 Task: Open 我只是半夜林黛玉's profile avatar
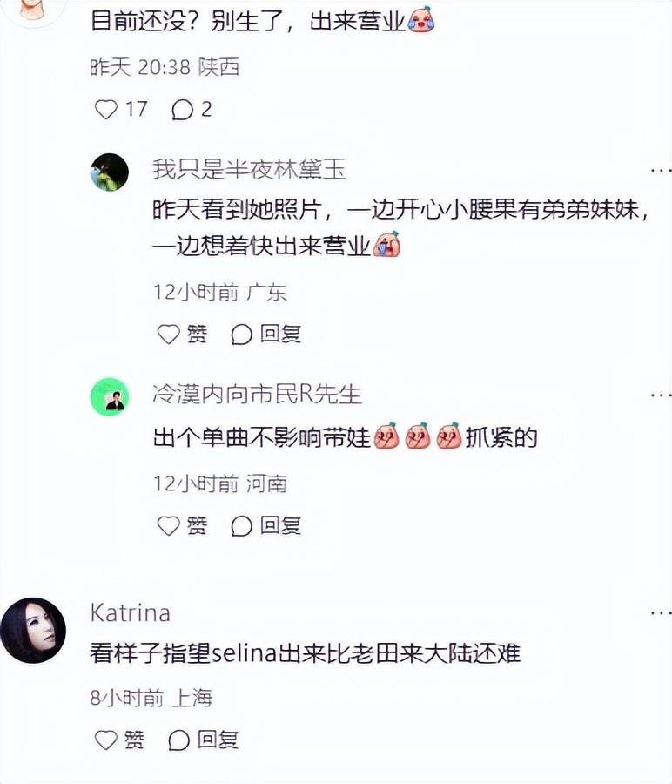[x=110, y=172]
